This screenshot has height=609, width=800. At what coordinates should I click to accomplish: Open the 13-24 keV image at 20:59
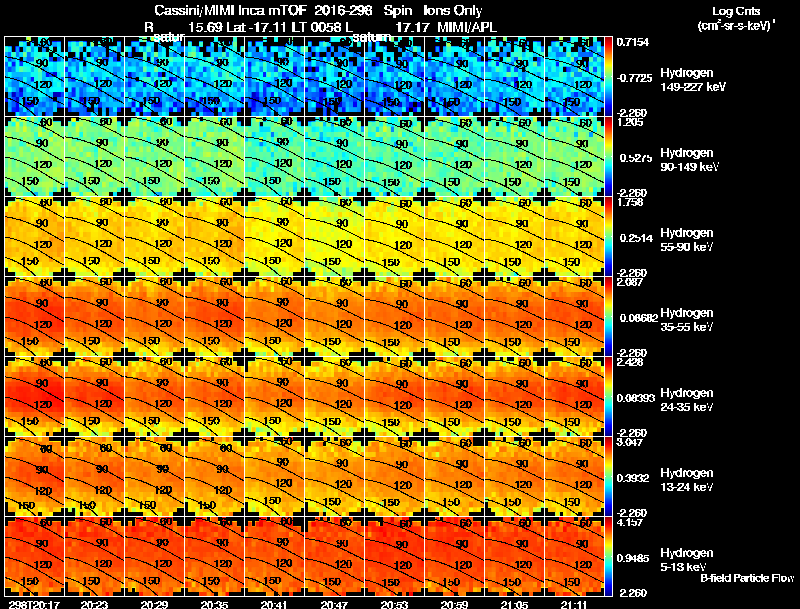pos(455,476)
